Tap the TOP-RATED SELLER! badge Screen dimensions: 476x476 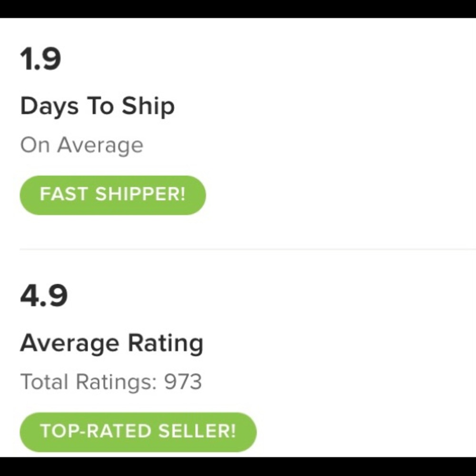pyautogui.click(x=138, y=431)
